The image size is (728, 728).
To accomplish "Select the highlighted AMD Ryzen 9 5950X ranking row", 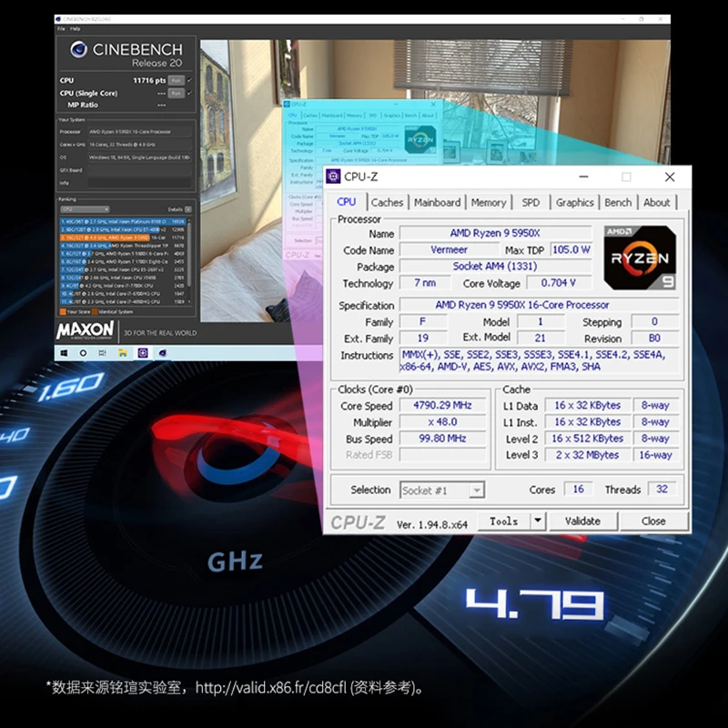I will pyautogui.click(x=123, y=238).
